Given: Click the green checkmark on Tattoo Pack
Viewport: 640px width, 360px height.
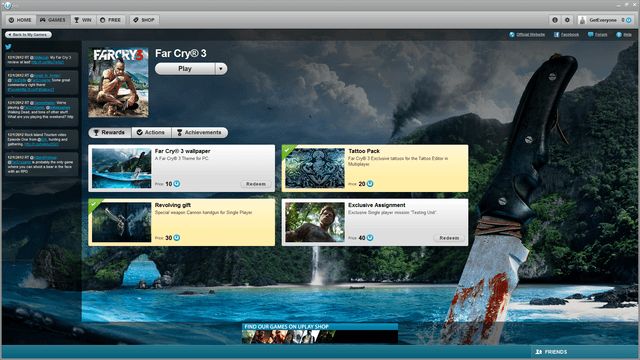Looking at the screenshot, I should tap(287, 150).
